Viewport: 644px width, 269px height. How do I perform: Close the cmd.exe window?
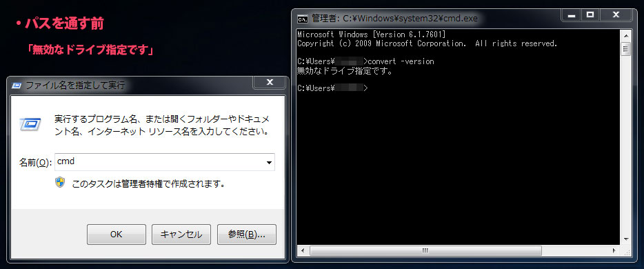pos(616,14)
